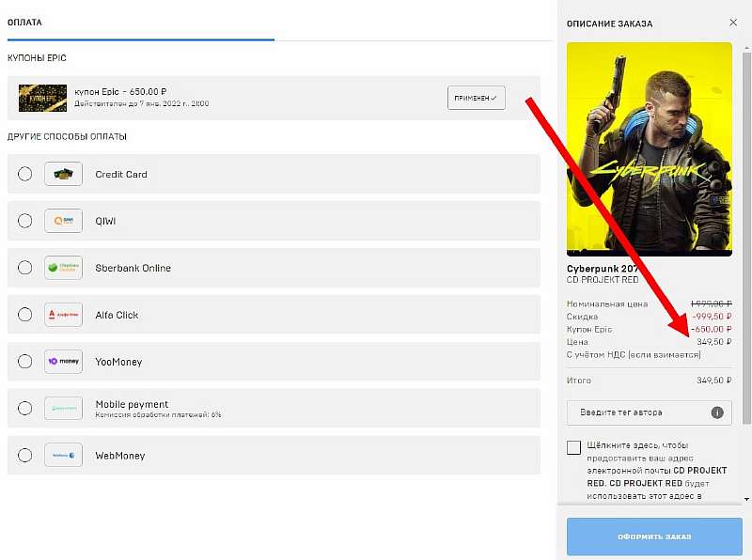Select the Credit Card radio button
Screen dimensions: 752x560
[x=25, y=174]
